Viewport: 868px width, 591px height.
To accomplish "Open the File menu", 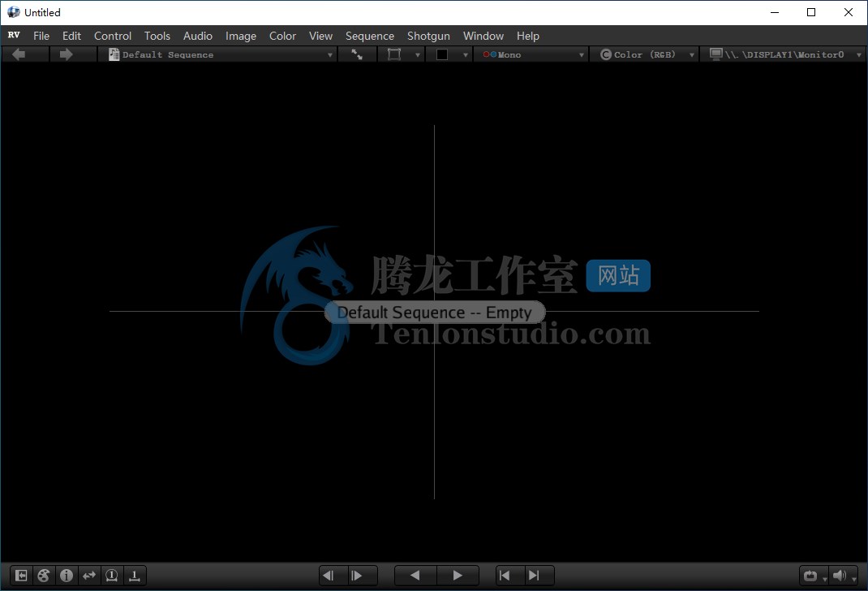I will coord(41,36).
